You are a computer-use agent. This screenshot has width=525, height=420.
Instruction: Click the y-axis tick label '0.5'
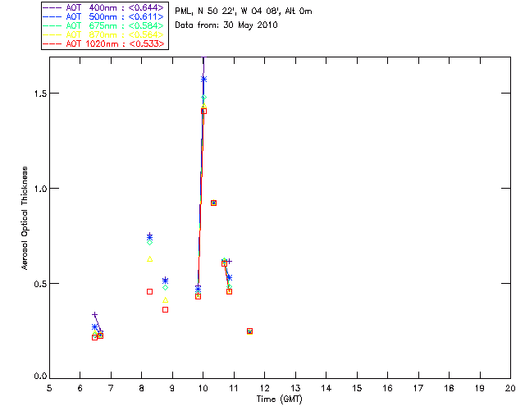pyautogui.click(x=40, y=284)
